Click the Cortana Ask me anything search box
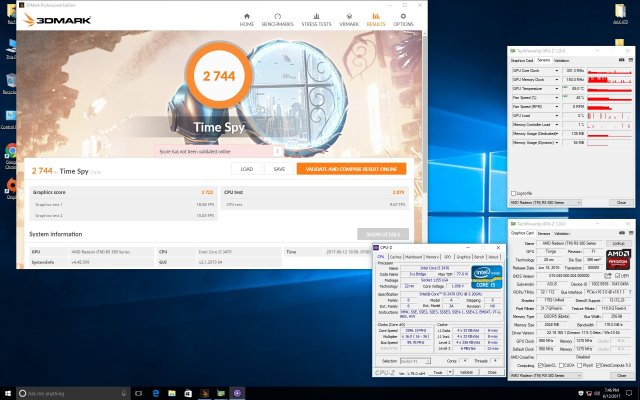 click(x=73, y=393)
